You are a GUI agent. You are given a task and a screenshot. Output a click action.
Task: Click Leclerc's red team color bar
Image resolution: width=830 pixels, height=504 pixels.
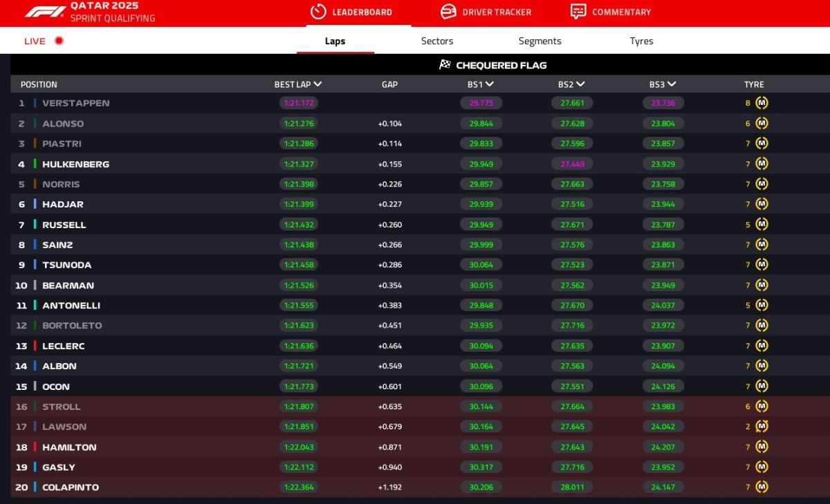click(x=35, y=346)
